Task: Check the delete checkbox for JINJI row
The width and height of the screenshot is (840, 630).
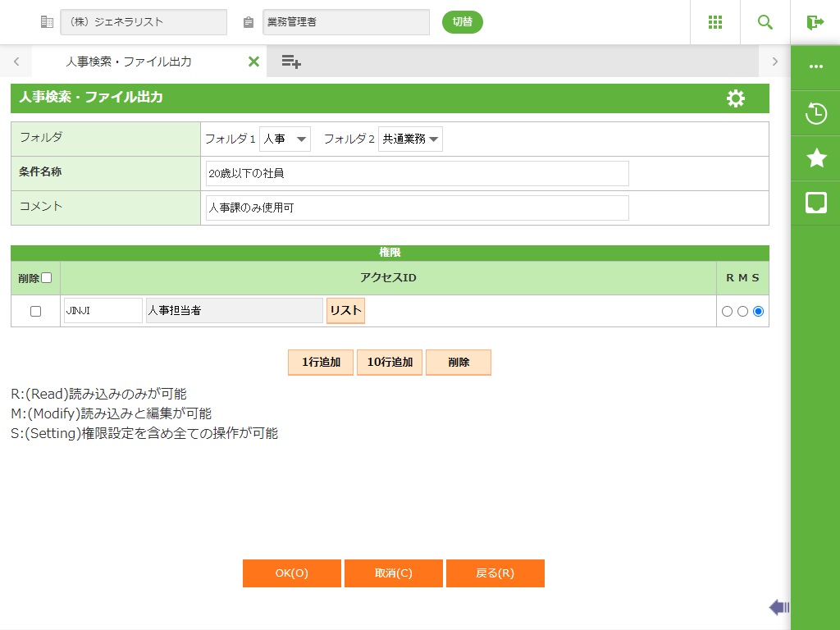Action: 35,312
